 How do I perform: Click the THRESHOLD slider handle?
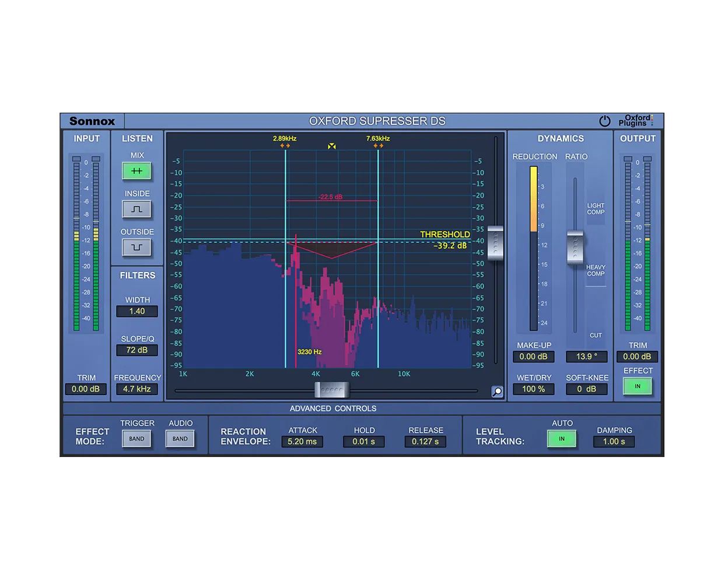[495, 243]
